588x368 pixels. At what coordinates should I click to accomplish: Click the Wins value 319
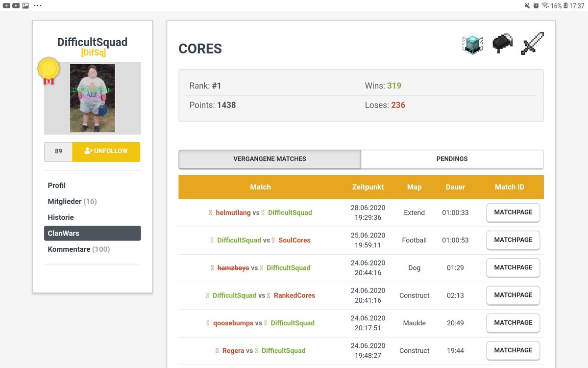394,86
